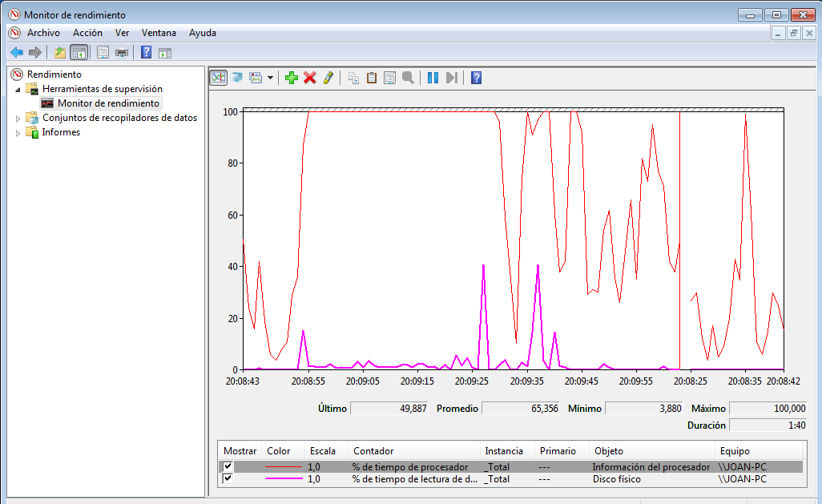
Task: Select Rendimiento root in the tree
Action: pyautogui.click(x=54, y=75)
